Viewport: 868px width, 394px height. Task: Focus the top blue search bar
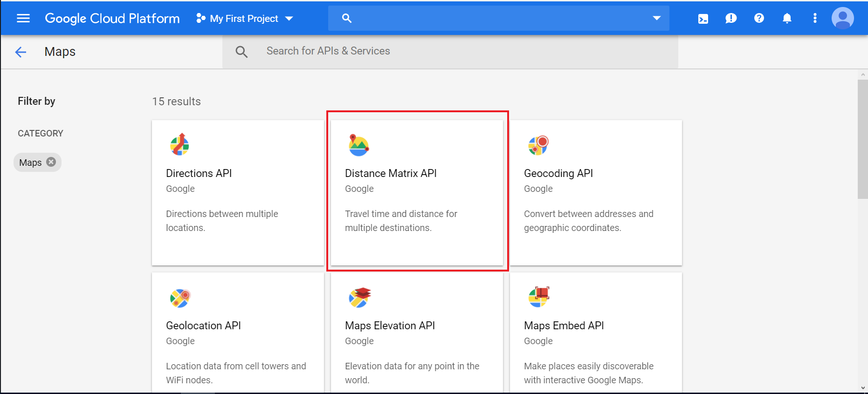498,18
